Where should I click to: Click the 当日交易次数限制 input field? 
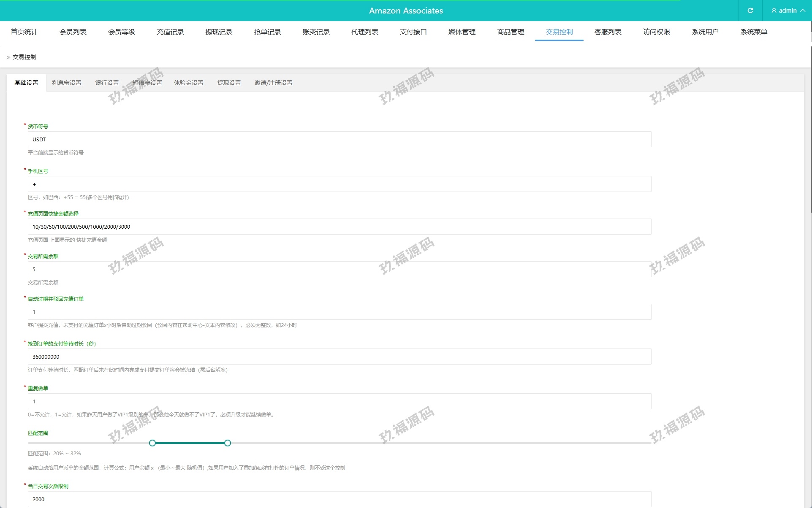click(x=339, y=499)
